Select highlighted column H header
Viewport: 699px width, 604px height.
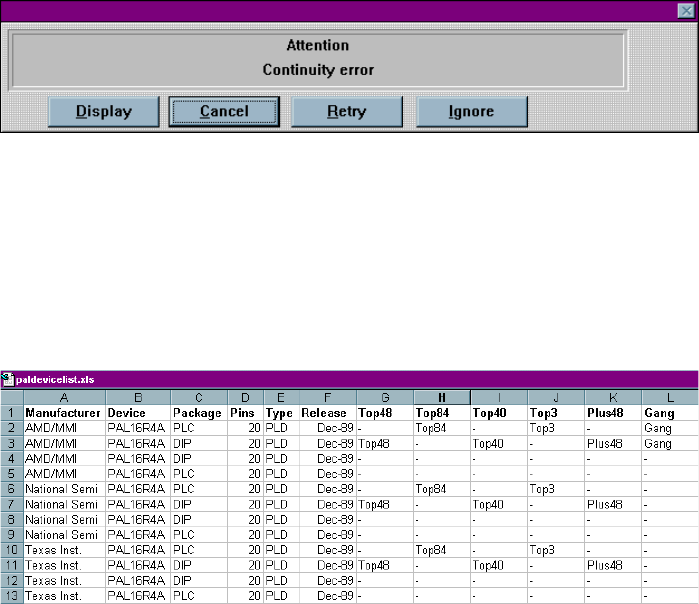pyautogui.click(x=442, y=397)
